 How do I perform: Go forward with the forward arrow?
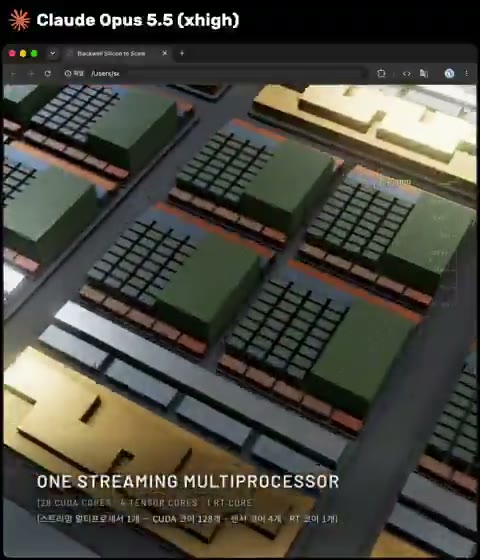31,74
